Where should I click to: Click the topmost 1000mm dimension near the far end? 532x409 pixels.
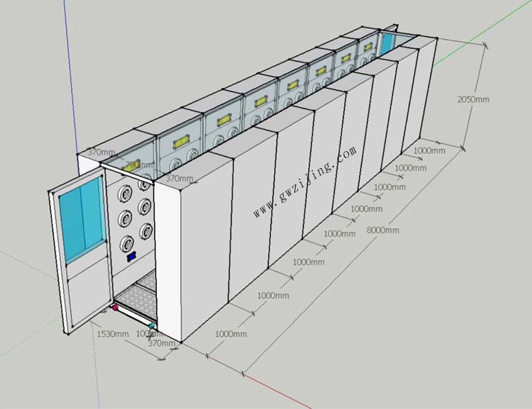pos(430,150)
